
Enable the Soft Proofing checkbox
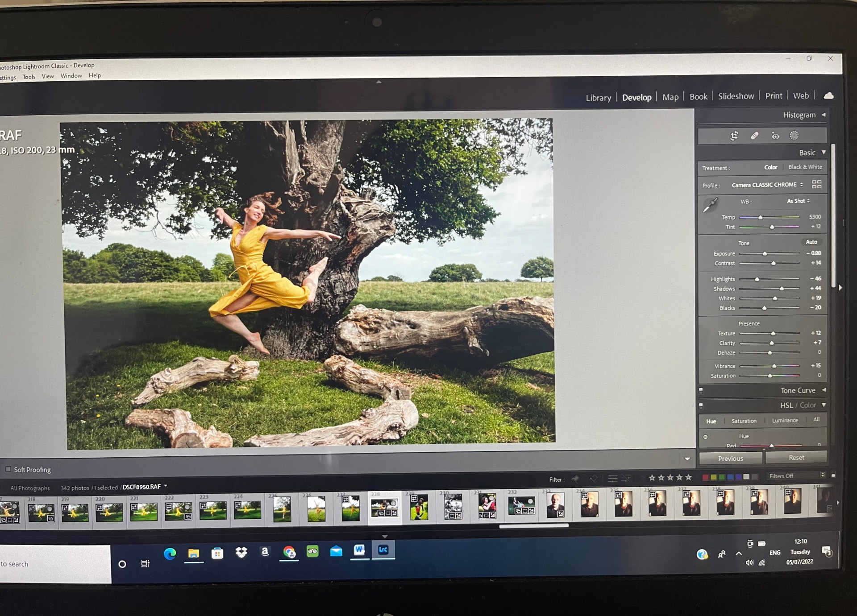pos(8,469)
